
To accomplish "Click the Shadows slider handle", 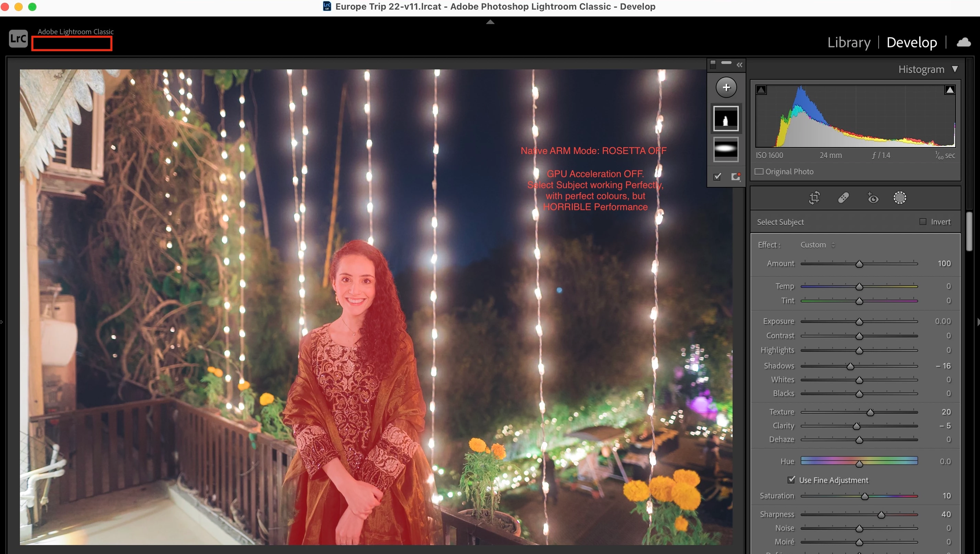I will coord(850,366).
